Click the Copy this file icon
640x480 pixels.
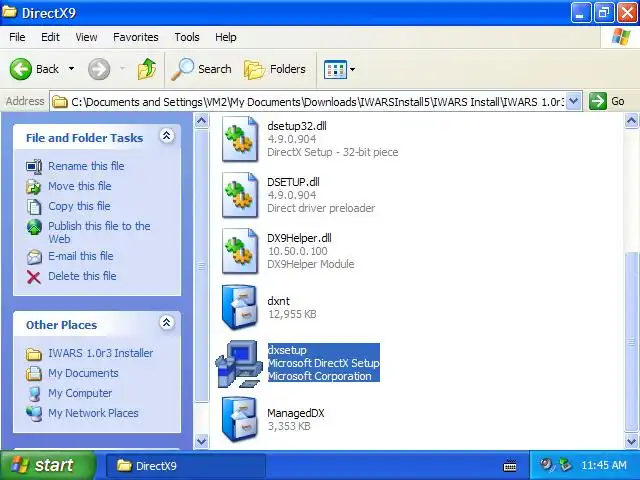pos(34,207)
